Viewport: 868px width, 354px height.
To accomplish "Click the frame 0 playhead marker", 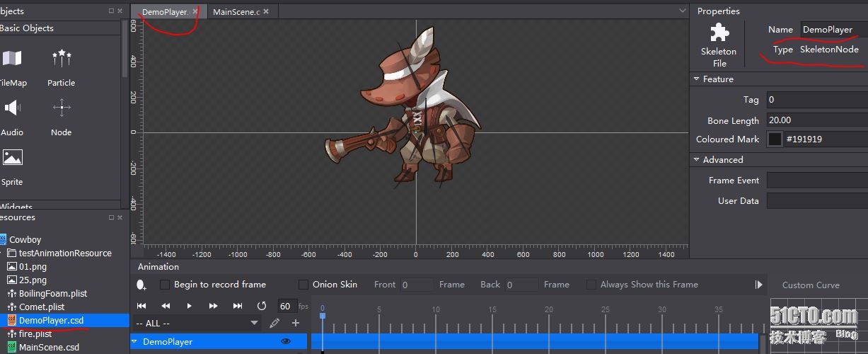I will 322,314.
